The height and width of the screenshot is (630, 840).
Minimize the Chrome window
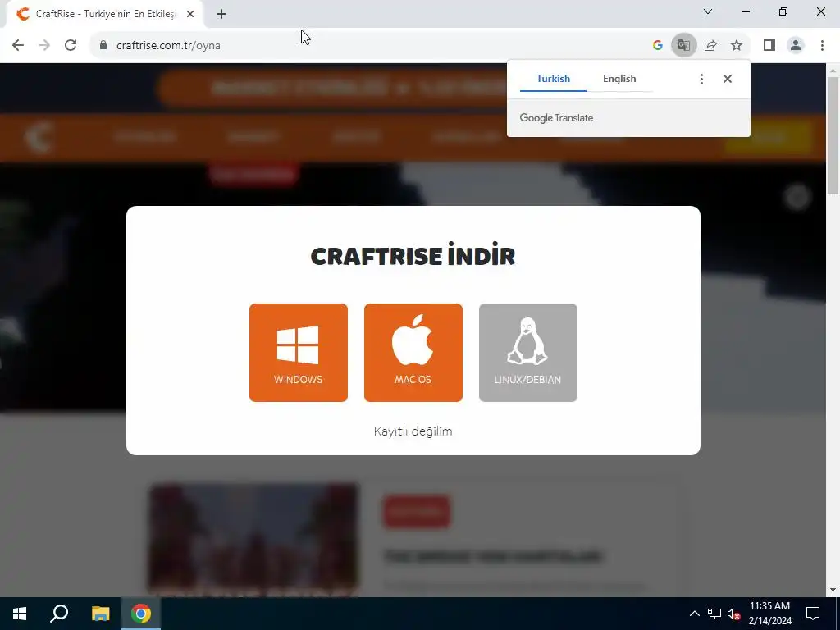tap(745, 11)
